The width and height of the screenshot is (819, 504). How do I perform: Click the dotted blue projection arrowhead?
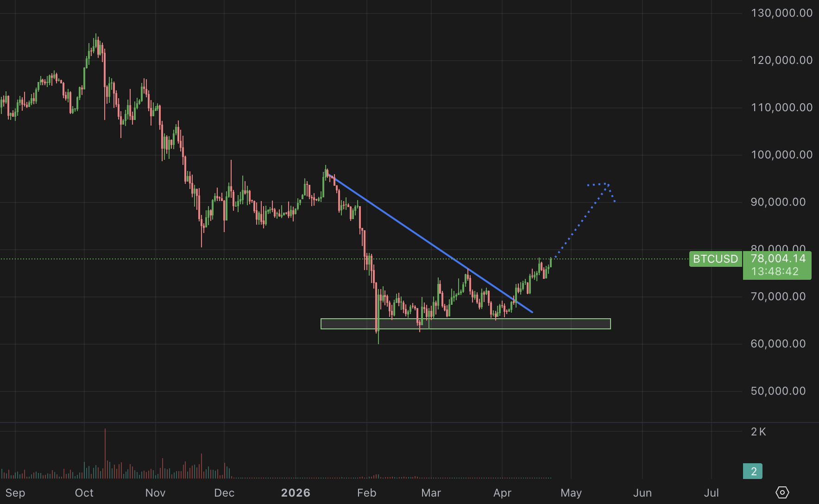click(606, 185)
